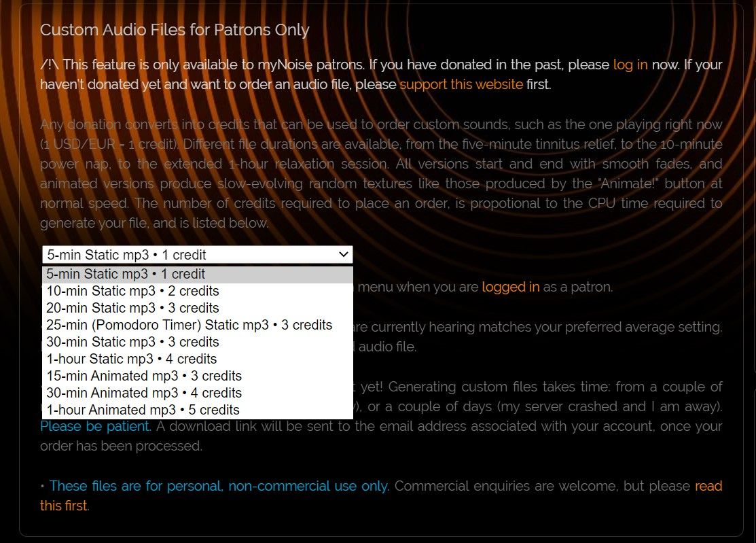Open the 'support this website' link
Viewport: 756px width, 543px height.
click(x=461, y=85)
